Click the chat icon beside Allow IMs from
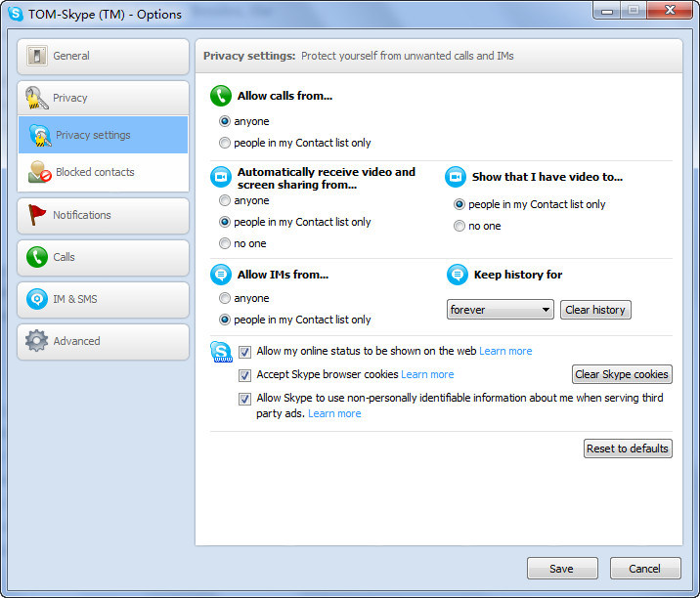 pos(221,275)
